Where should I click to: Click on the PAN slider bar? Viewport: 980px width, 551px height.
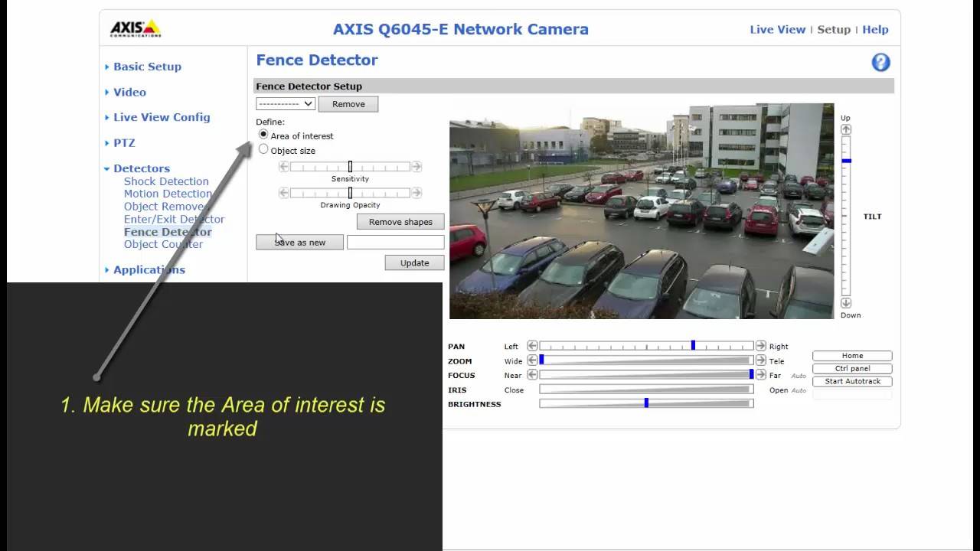tap(646, 346)
